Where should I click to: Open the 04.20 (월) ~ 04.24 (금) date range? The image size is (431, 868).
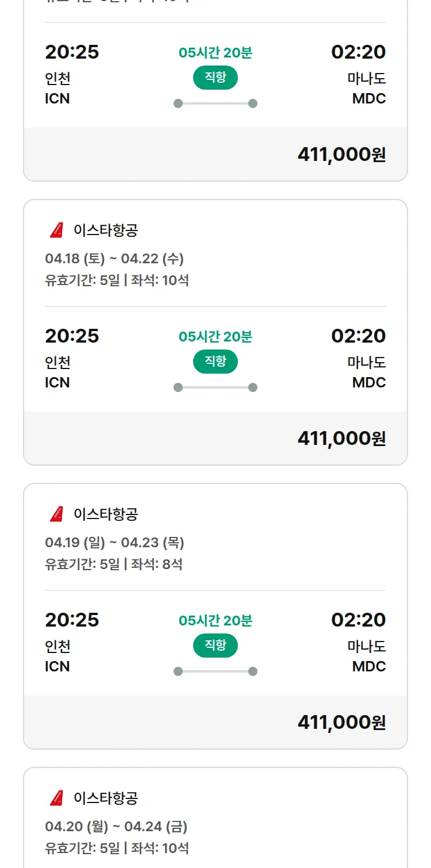click(x=116, y=827)
